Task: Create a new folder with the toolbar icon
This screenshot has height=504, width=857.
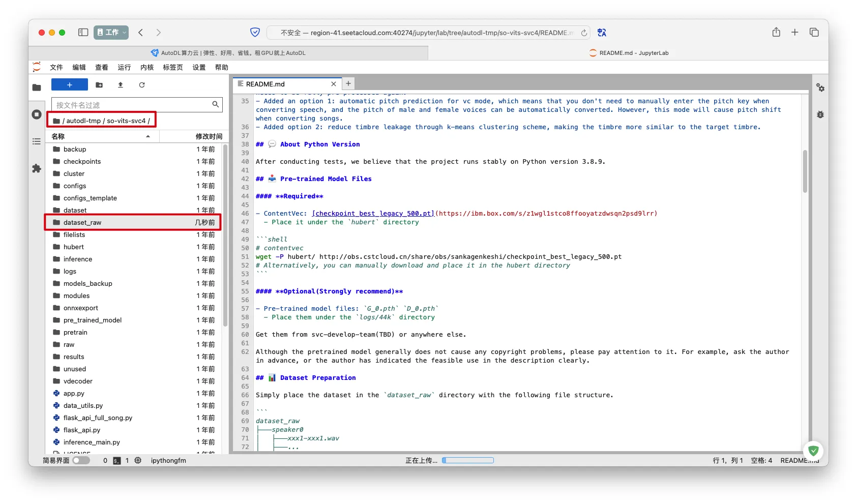Action: 99,85
